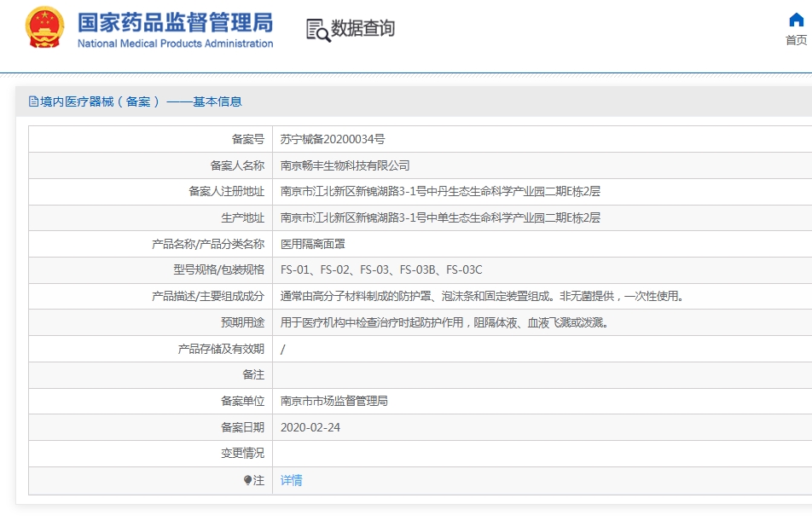Click the 生产地址 production address value
812x527 pixels.
coord(440,218)
